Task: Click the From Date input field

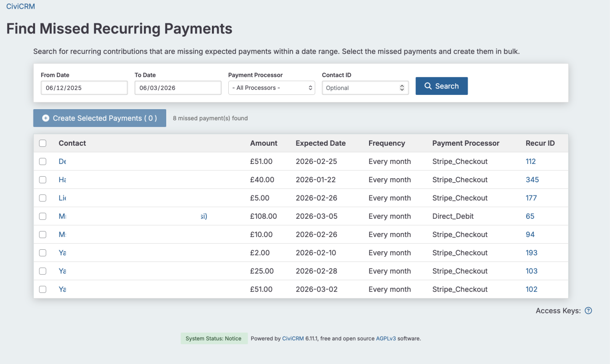Action: [x=84, y=88]
